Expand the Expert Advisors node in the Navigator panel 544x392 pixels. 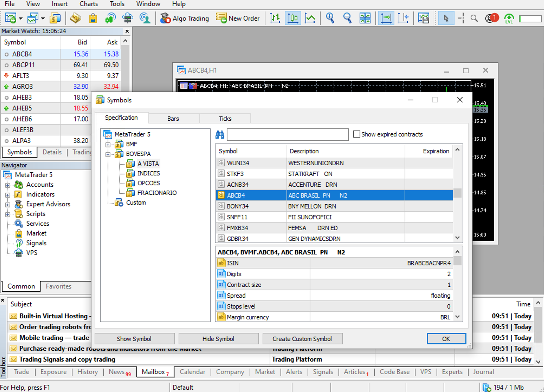[x=8, y=205]
